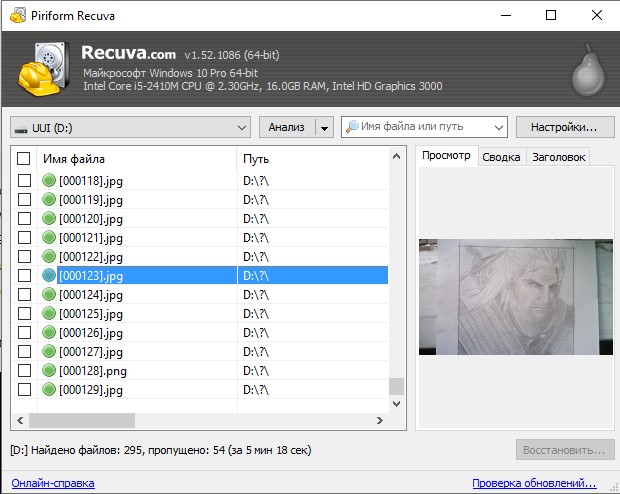This screenshot has height=494, width=620.
Task: Click the green status dot of [000127].jpg
Action: click(x=49, y=351)
